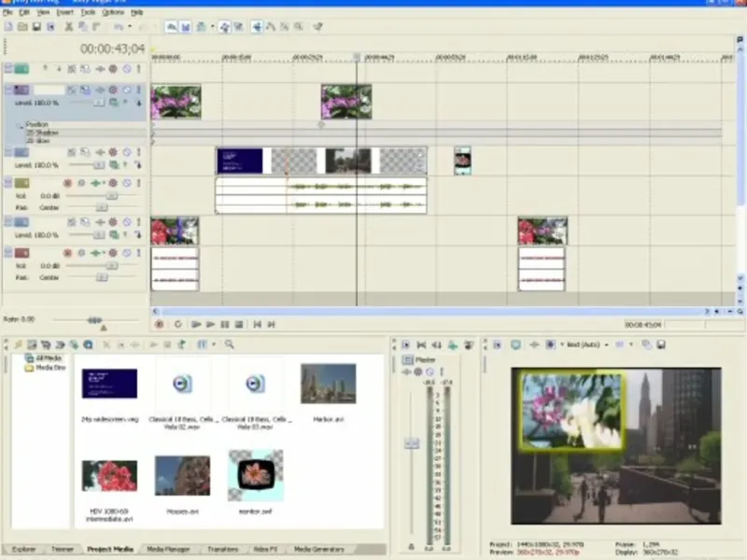The image size is (747, 560).
Task: Arm the olive audio track for record
Action: (67, 183)
